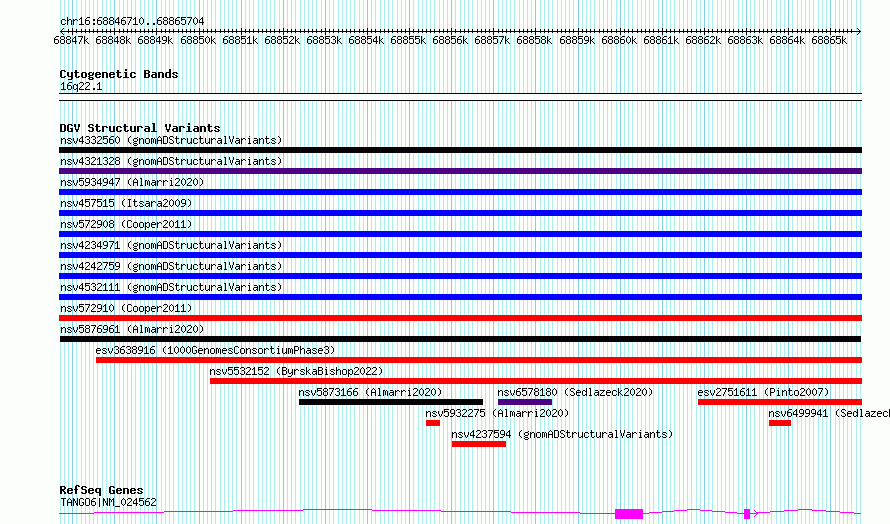Select the blue nsv4532111 variant bar
Screen dimensions: 890x524
460,297
